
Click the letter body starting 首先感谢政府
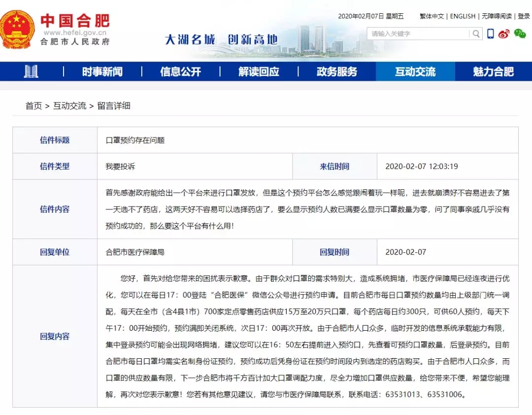(x=307, y=209)
